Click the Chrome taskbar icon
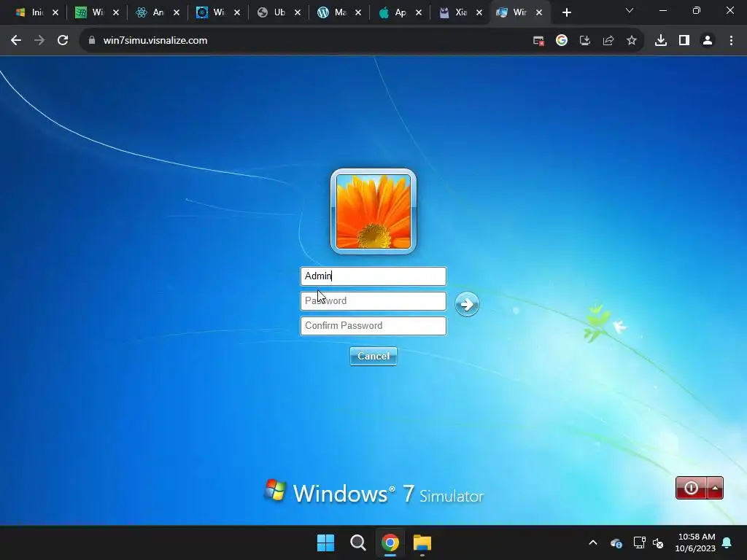This screenshot has width=747, height=560. click(390, 542)
